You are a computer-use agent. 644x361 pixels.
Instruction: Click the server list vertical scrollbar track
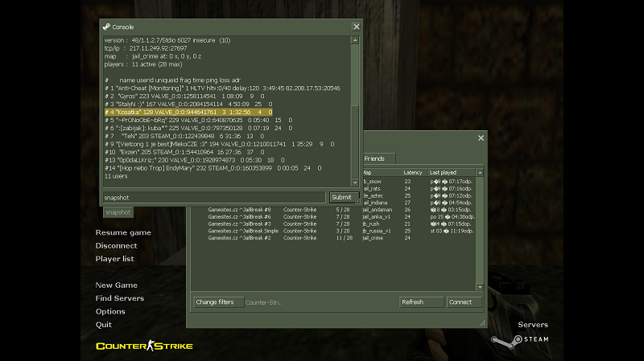(x=480, y=230)
